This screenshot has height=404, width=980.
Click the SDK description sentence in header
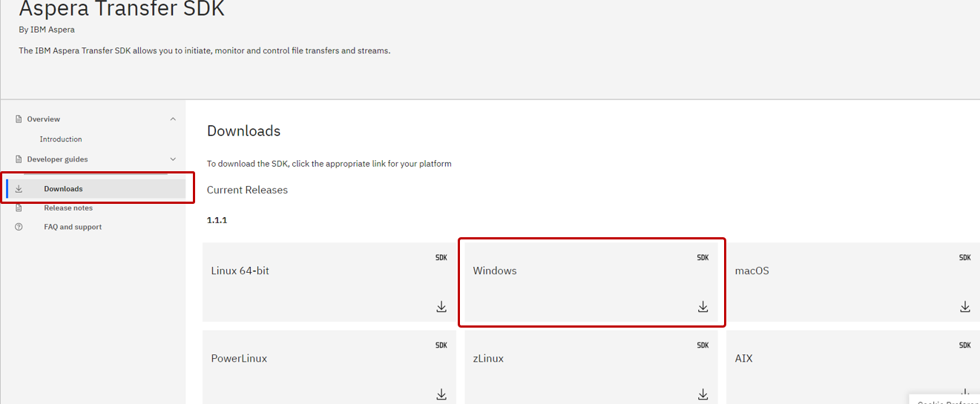point(204,51)
